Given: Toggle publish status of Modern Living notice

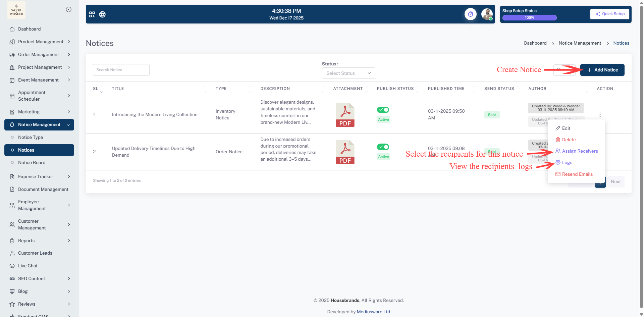Looking at the screenshot, I should (383, 110).
